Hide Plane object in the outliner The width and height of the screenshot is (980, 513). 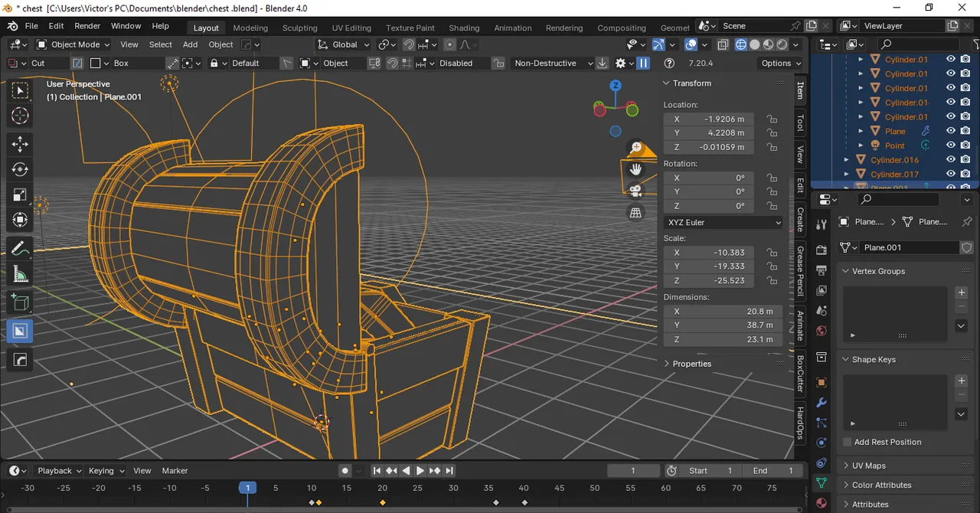point(951,131)
